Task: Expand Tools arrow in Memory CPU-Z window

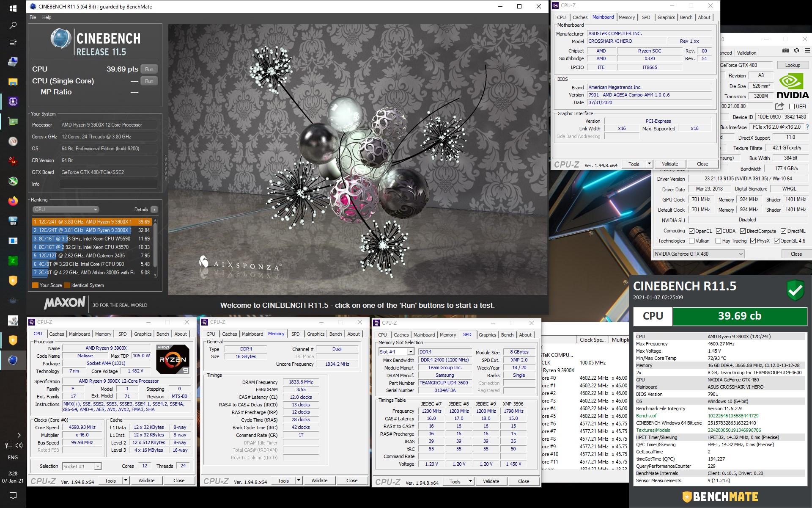Action: (299, 480)
